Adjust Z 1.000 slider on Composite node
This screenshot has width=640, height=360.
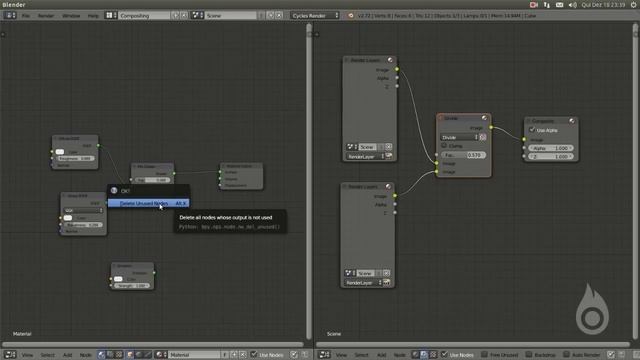[551, 156]
